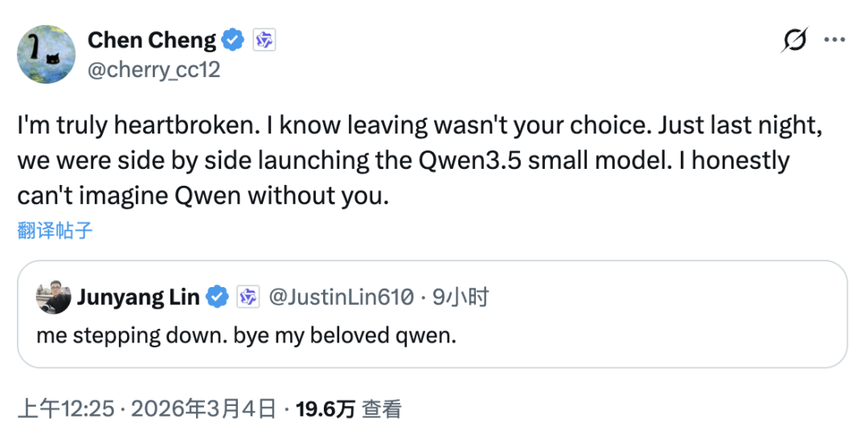868x439 pixels.
Task: Open Junyang Lin's name in quoted post
Action: pos(138,297)
